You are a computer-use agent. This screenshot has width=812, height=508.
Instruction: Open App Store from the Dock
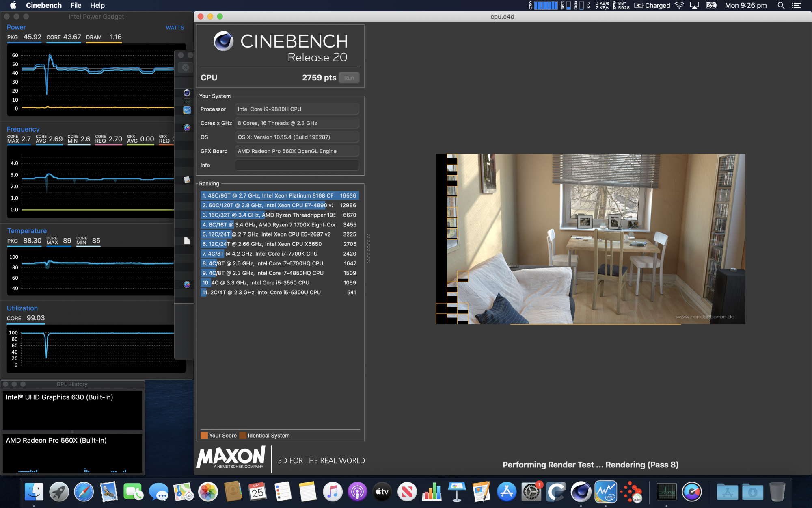[507, 492]
